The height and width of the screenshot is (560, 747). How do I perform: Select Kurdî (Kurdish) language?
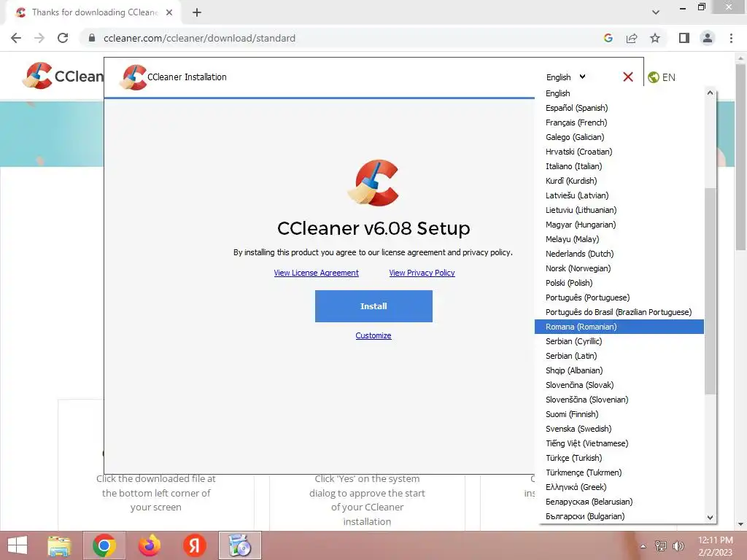pyautogui.click(x=619, y=181)
